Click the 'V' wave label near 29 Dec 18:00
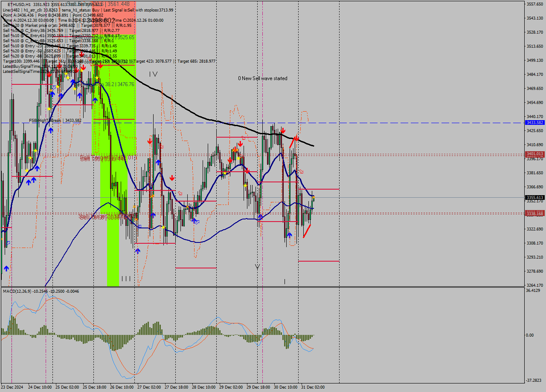This screenshot has width=546, height=392. pos(257,267)
